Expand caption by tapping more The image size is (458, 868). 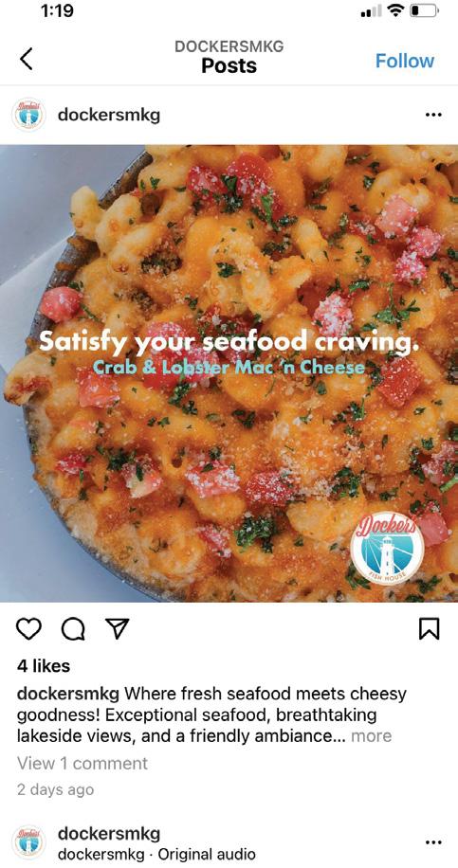tap(371, 736)
